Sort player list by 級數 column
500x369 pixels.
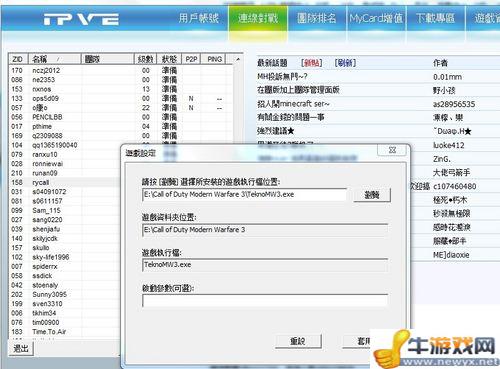tap(146, 59)
